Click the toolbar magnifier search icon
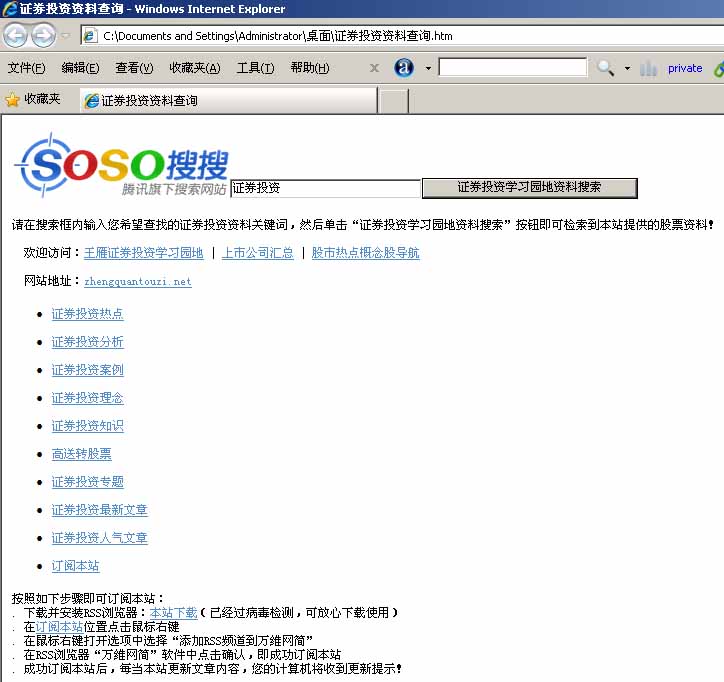The height and width of the screenshot is (682, 724). [606, 68]
